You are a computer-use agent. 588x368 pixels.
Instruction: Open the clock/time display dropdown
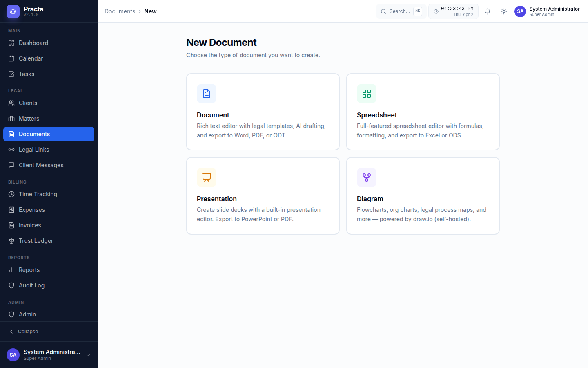[453, 11]
